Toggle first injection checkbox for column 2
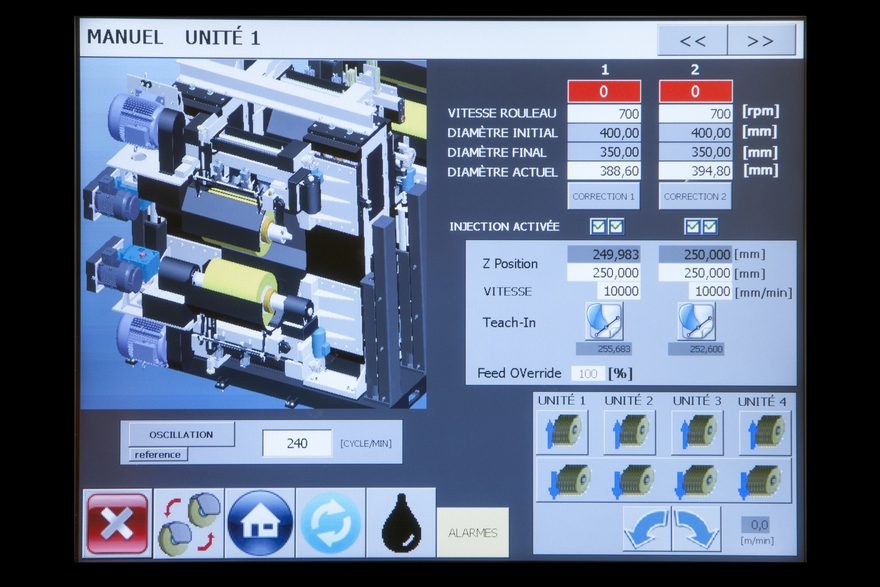Screen dimensions: 880x587 pos(691,226)
